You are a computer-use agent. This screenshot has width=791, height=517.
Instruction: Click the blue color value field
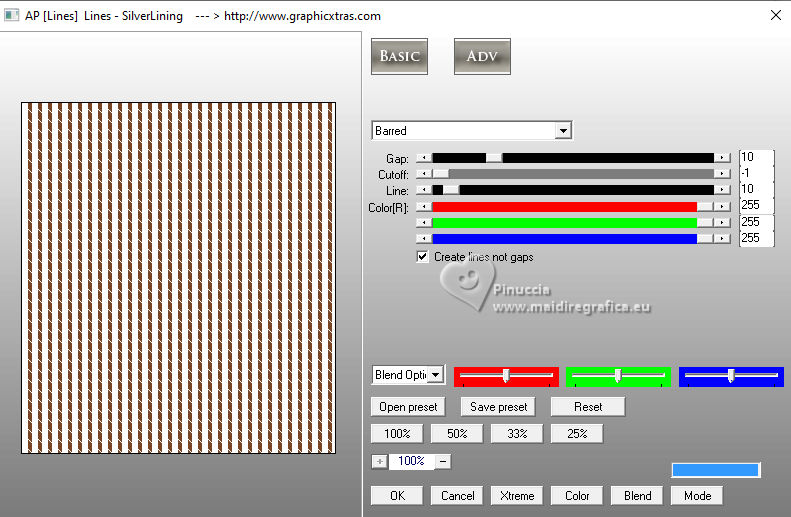(x=756, y=238)
